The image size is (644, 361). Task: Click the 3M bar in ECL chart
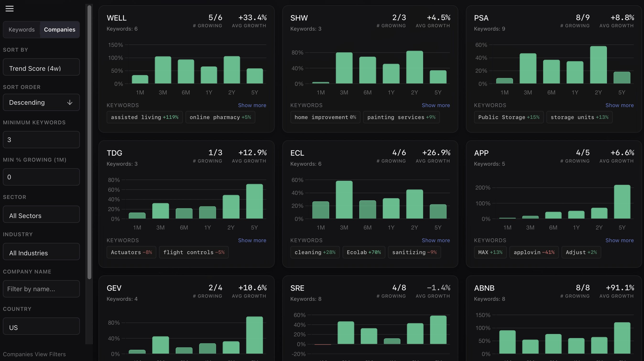point(344,200)
